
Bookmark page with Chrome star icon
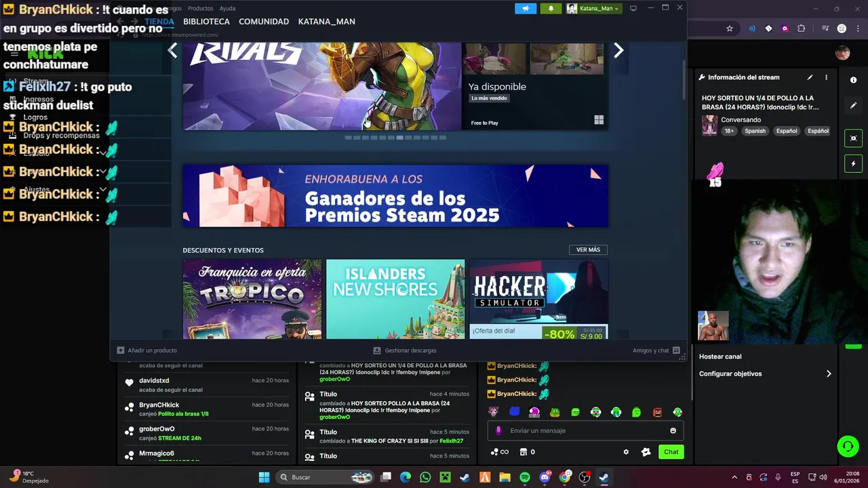[730, 28]
